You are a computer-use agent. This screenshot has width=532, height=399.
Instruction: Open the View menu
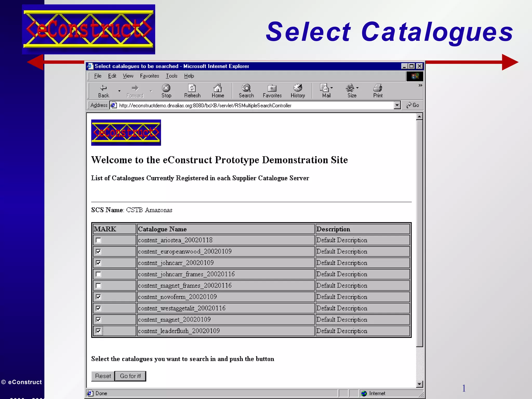pos(128,76)
